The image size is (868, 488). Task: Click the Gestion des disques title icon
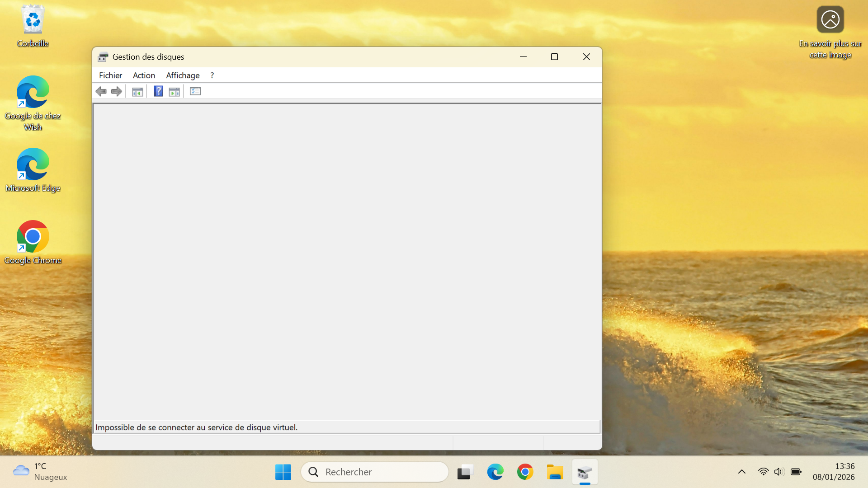(103, 57)
